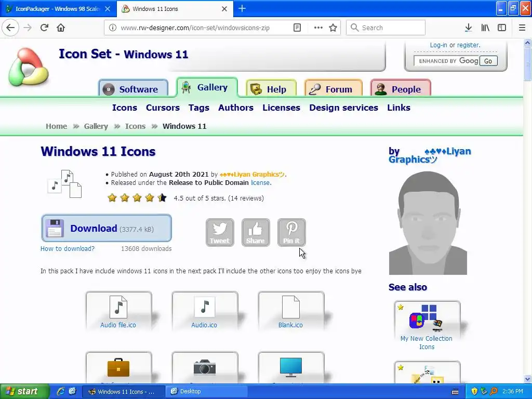This screenshot has height=399, width=532.
Task: Click the 2:36 PM clock
Action: click(513, 392)
